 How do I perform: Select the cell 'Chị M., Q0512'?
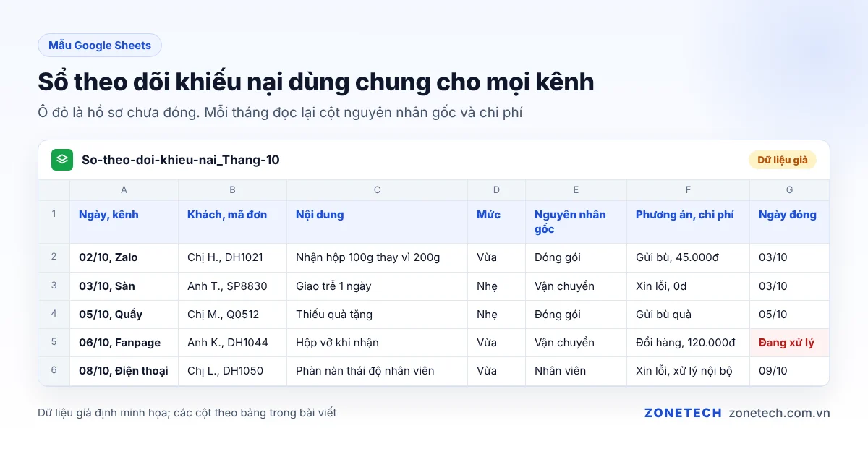[233, 314]
